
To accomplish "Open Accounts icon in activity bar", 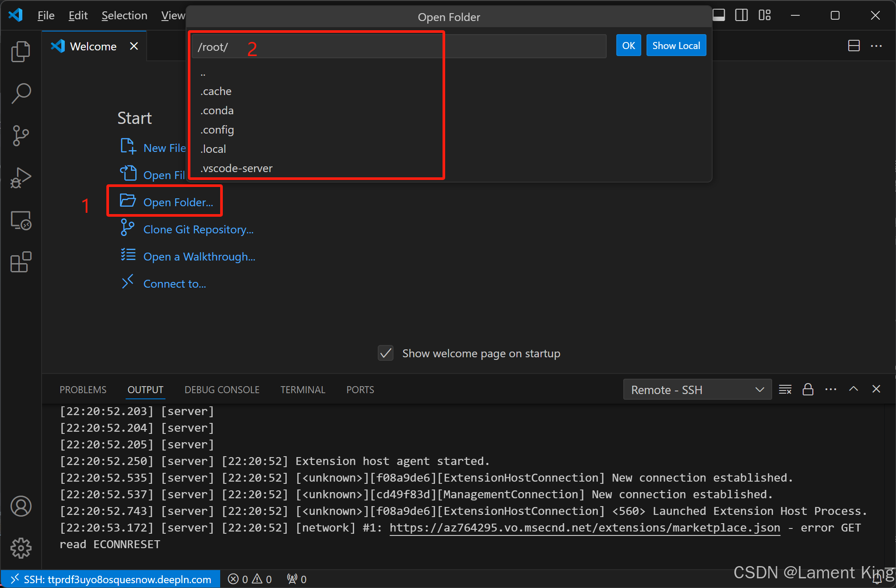I will point(21,507).
